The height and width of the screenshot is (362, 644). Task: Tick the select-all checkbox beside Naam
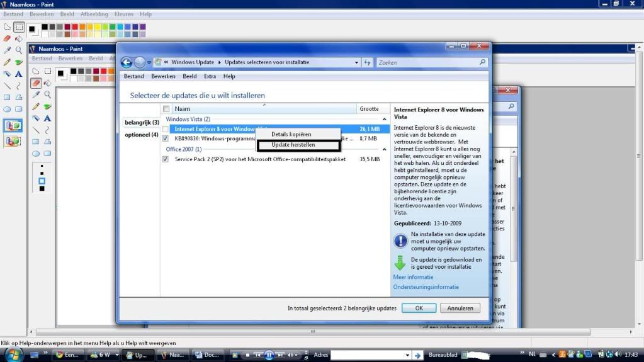166,108
